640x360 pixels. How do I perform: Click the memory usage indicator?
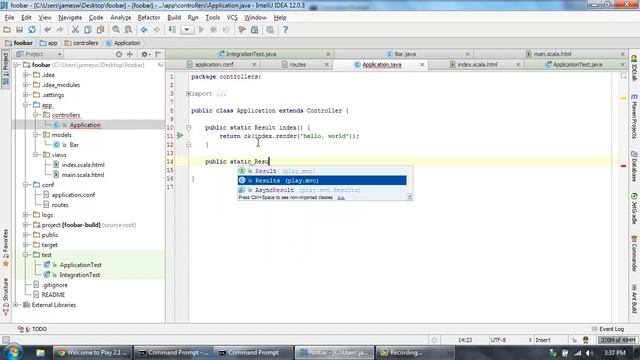[618, 340]
